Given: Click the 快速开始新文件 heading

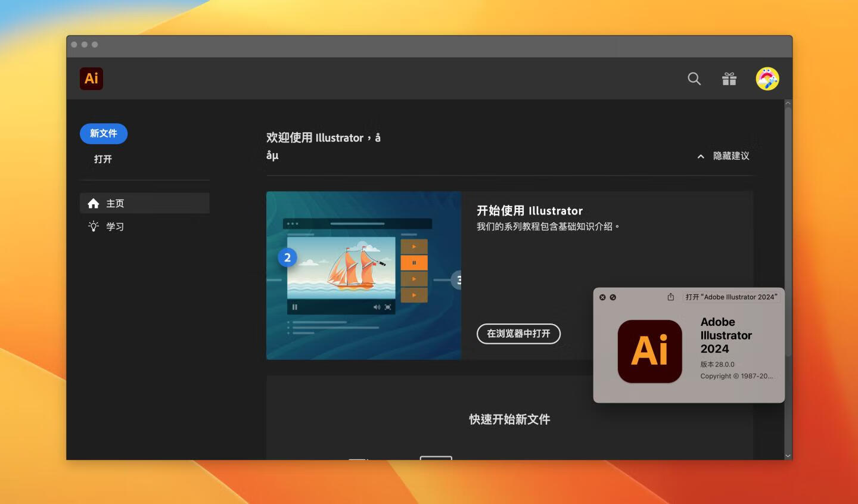Looking at the screenshot, I should pyautogui.click(x=509, y=419).
